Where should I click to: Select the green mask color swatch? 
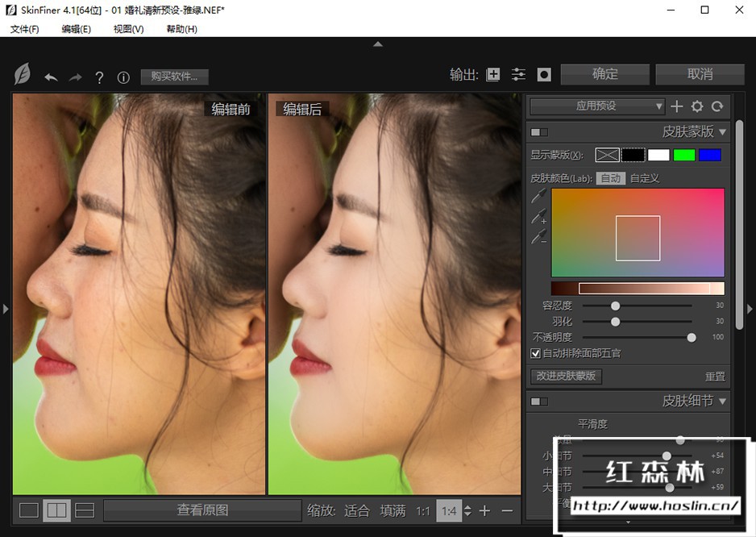(684, 155)
